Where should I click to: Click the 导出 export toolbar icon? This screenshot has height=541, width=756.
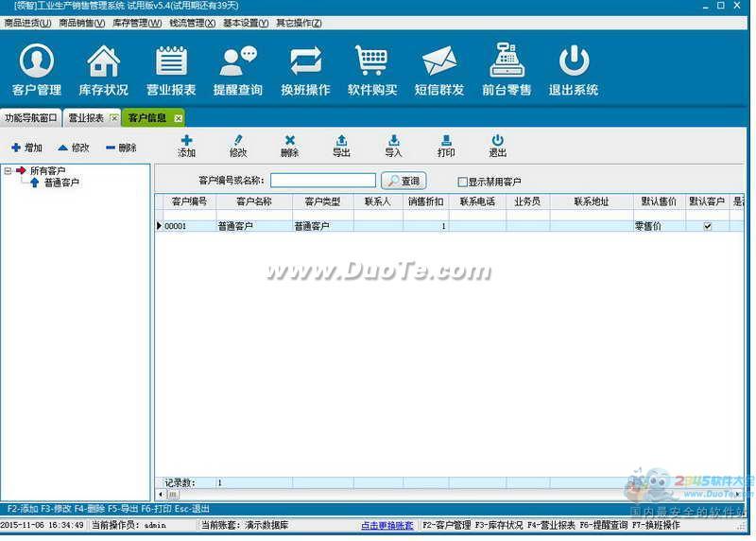pos(341,147)
